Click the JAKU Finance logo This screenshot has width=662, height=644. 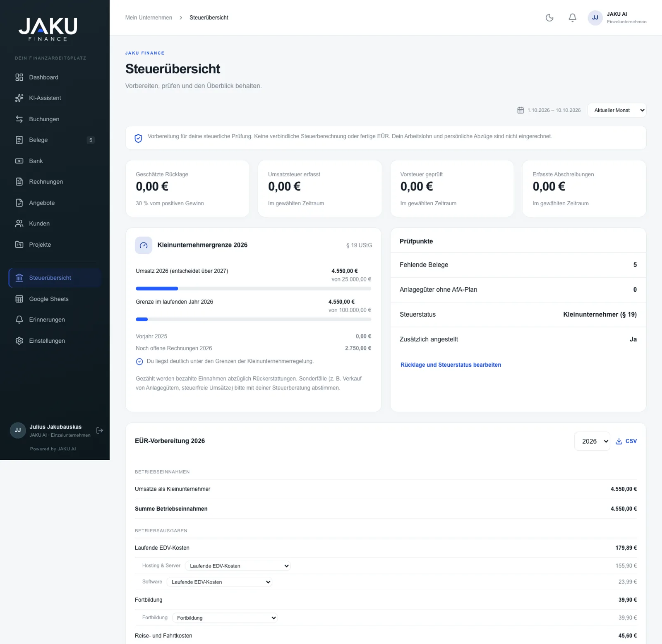(48, 29)
